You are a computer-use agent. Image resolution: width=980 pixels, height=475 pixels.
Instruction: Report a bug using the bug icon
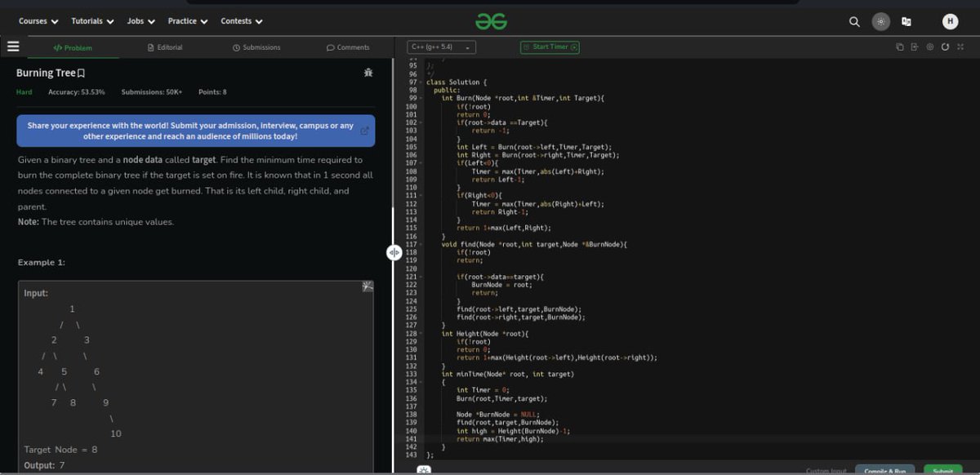tap(368, 72)
